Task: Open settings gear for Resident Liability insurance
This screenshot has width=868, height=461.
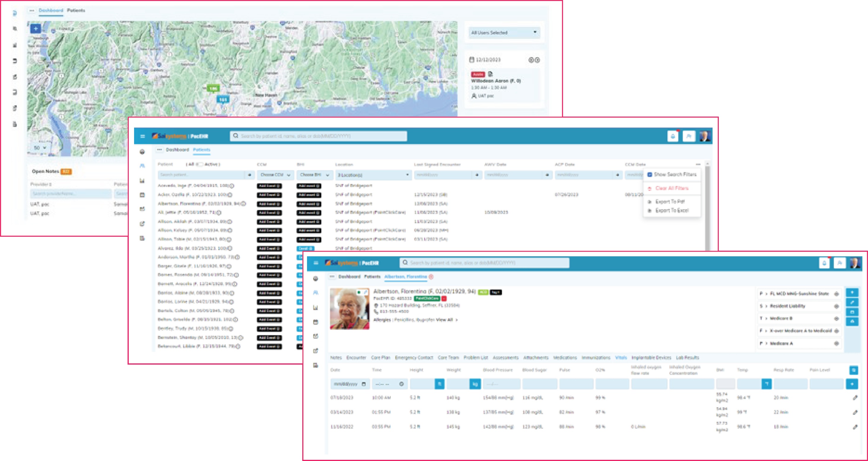Action: [x=836, y=306]
